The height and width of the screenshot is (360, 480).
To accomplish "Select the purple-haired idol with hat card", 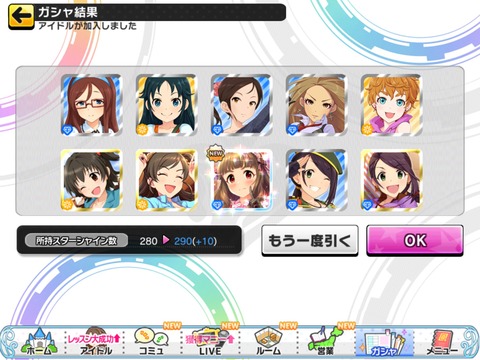I will 392,180.
